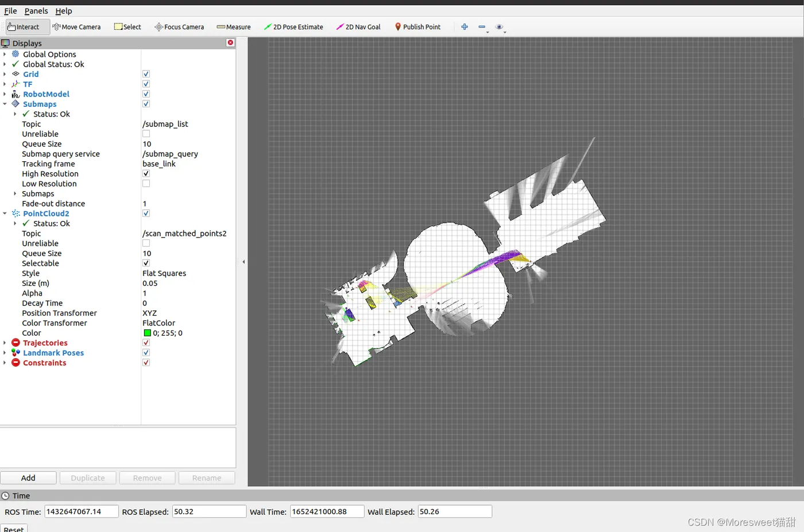Open the Help menu
Image resolution: width=804 pixels, height=532 pixels.
64,11
